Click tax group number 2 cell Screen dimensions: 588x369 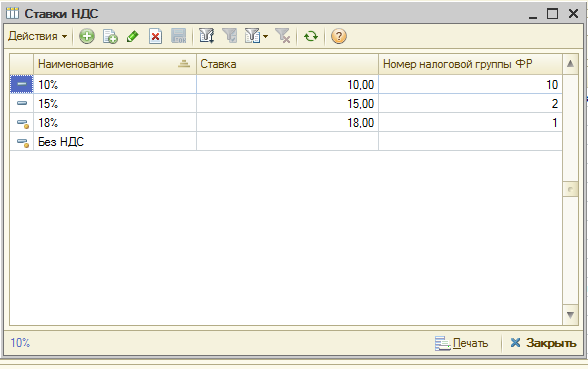coord(470,104)
